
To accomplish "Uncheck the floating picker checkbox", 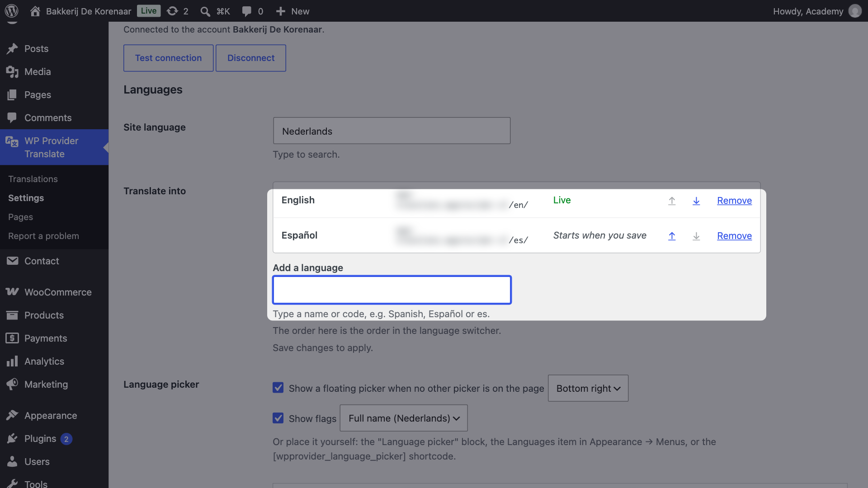I will [x=278, y=388].
